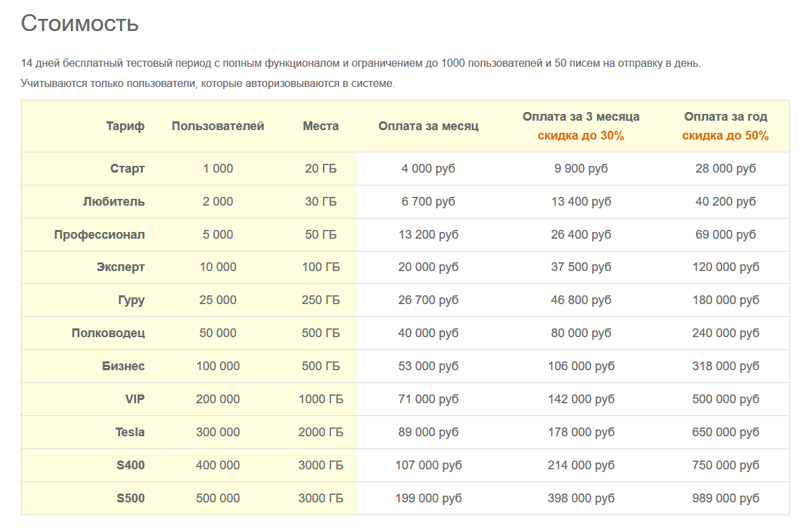Select the "VIP" tariff label
Screen dimensions: 812x530
[135, 399]
